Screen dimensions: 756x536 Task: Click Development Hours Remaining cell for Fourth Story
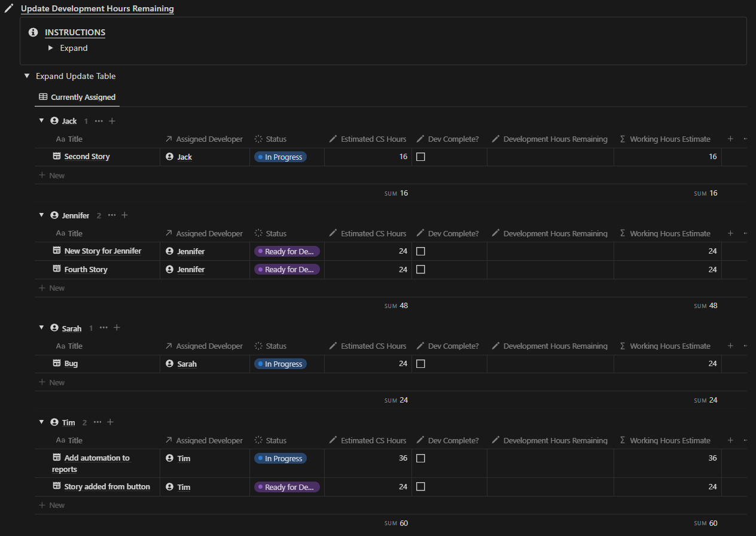pyautogui.click(x=550, y=269)
